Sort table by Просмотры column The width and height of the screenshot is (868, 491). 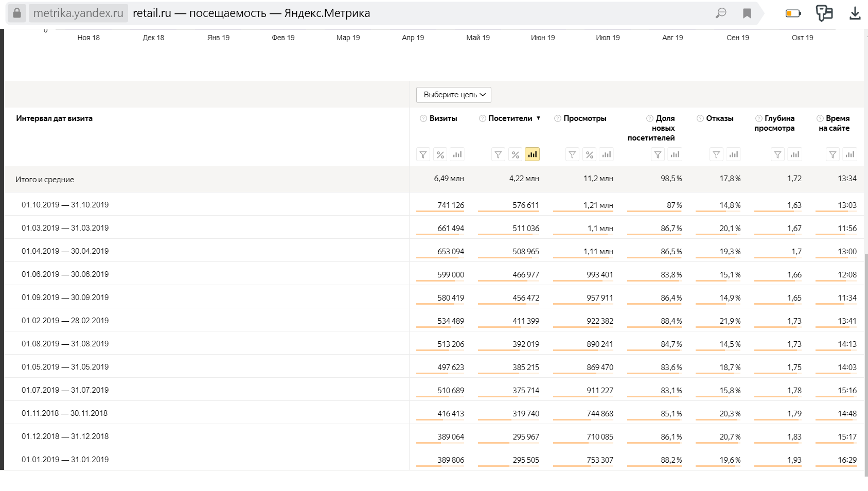coord(585,118)
